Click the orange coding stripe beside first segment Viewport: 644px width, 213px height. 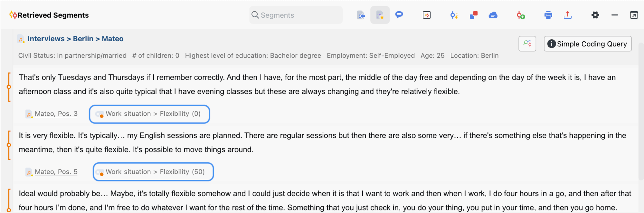click(9, 87)
